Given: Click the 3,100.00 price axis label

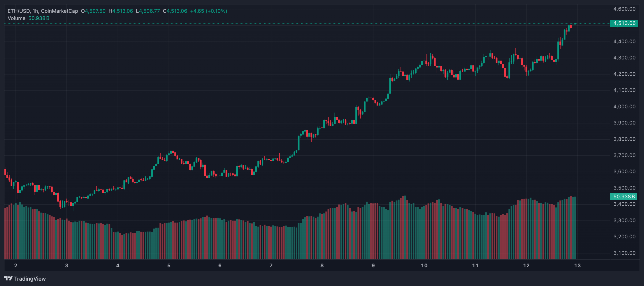Looking at the screenshot, I should point(624,253).
